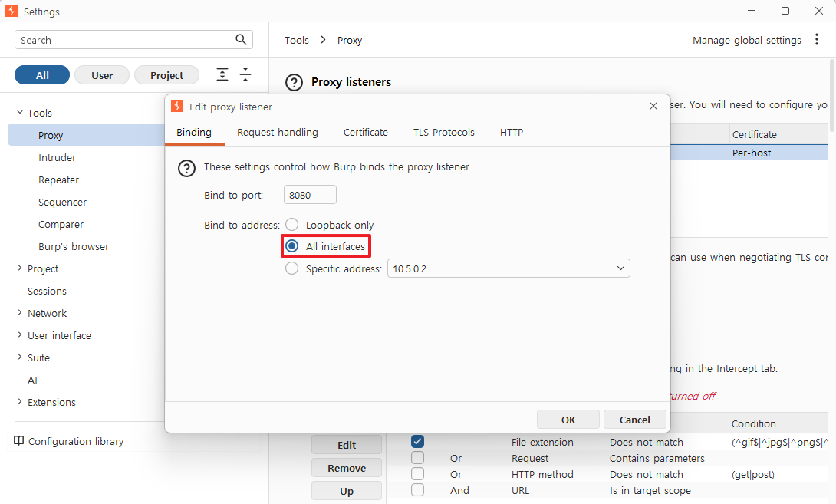Click the Burp logo in Settings title bar
The height and width of the screenshot is (504, 836).
point(12,11)
